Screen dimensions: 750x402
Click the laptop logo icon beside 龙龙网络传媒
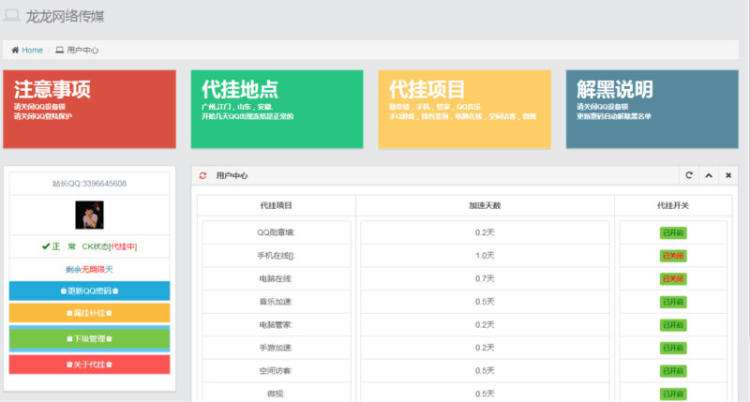(12, 16)
